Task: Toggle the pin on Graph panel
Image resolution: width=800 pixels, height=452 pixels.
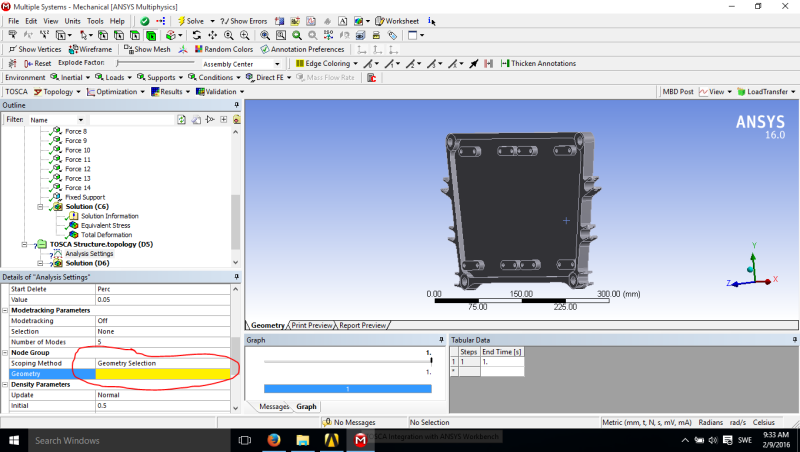Action: [441, 340]
